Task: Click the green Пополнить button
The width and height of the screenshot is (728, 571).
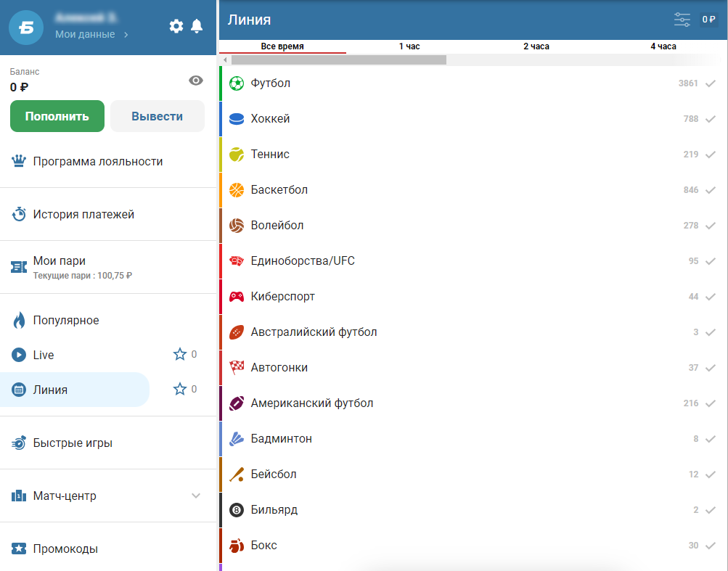Action: [x=57, y=116]
